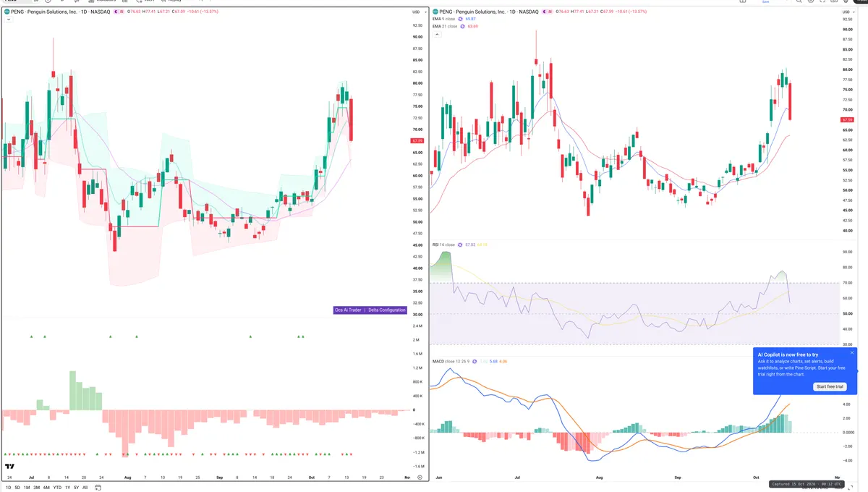868x492 pixels.
Task: Expand the legend chevron in left chart
Action: coord(9,20)
